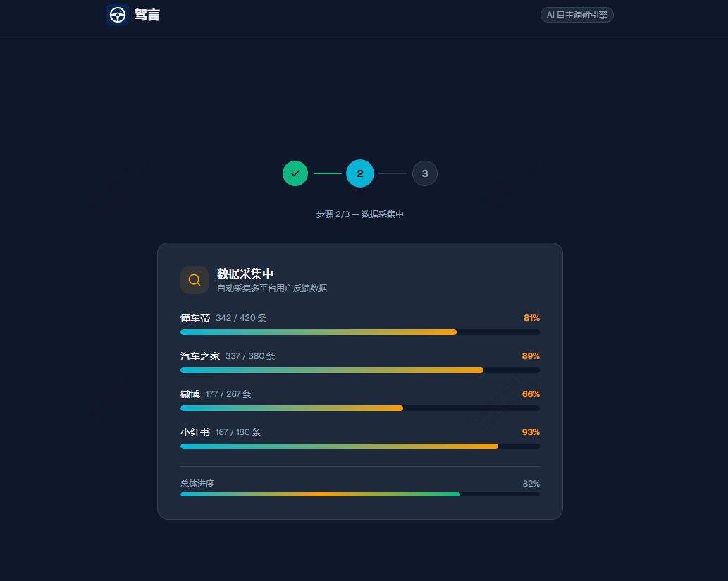The width and height of the screenshot is (728, 581).
Task: Click the 懂车帝 platform label
Action: (195, 318)
